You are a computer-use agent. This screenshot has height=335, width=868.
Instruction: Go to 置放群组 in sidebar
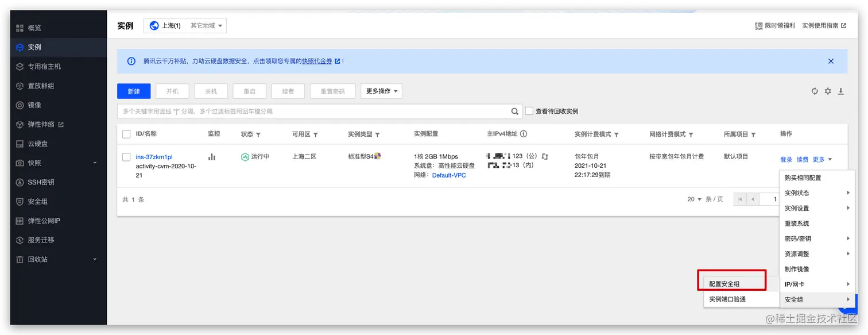tap(41, 86)
